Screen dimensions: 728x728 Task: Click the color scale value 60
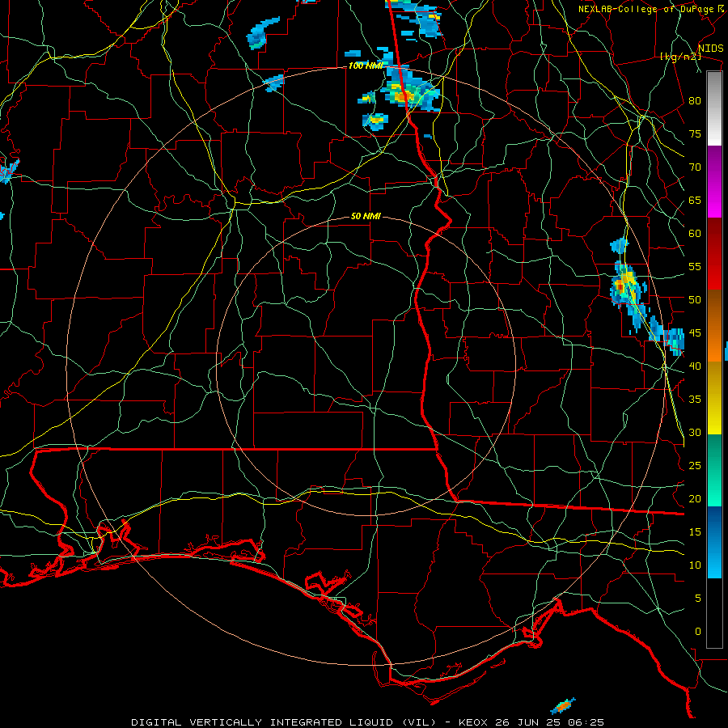[x=695, y=234]
